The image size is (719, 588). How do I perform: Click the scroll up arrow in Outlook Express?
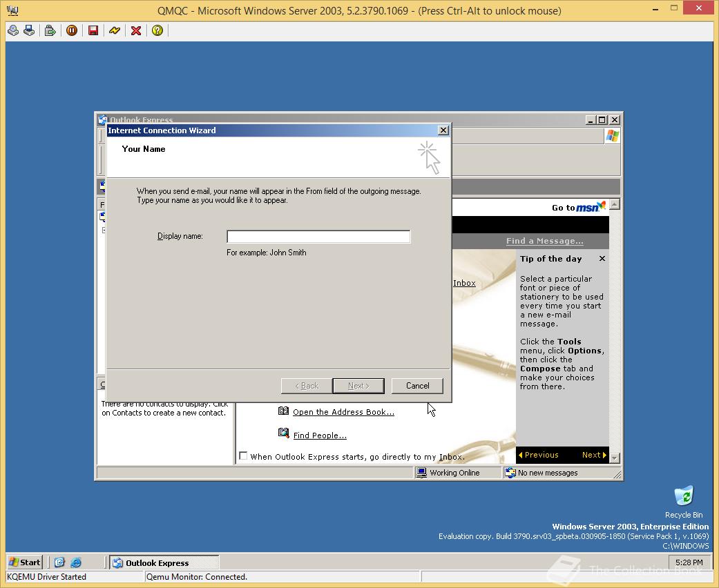pos(615,204)
